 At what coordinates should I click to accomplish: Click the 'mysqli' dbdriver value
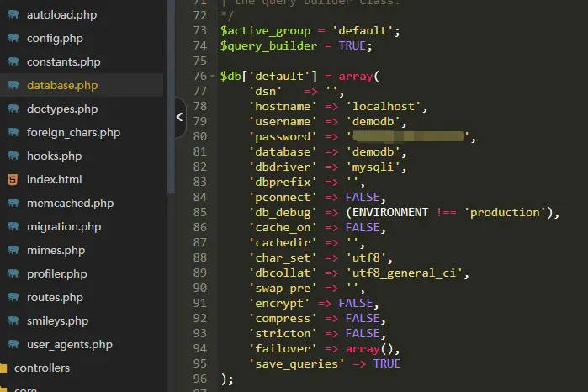pyautogui.click(x=373, y=167)
